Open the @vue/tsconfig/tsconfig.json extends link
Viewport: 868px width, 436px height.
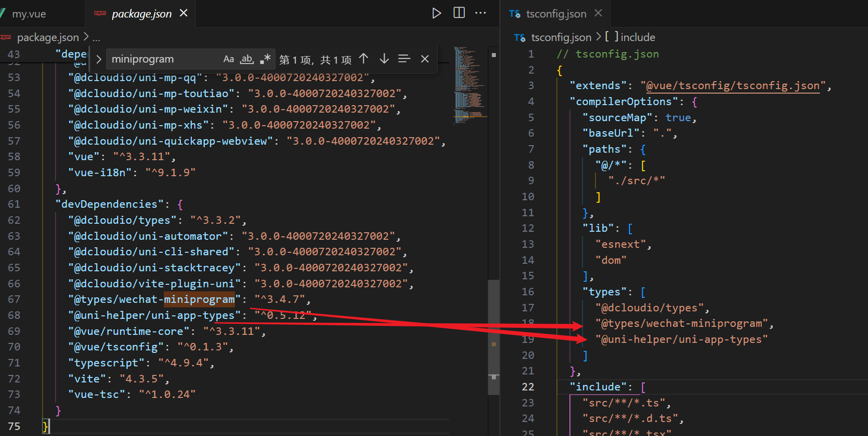click(733, 86)
